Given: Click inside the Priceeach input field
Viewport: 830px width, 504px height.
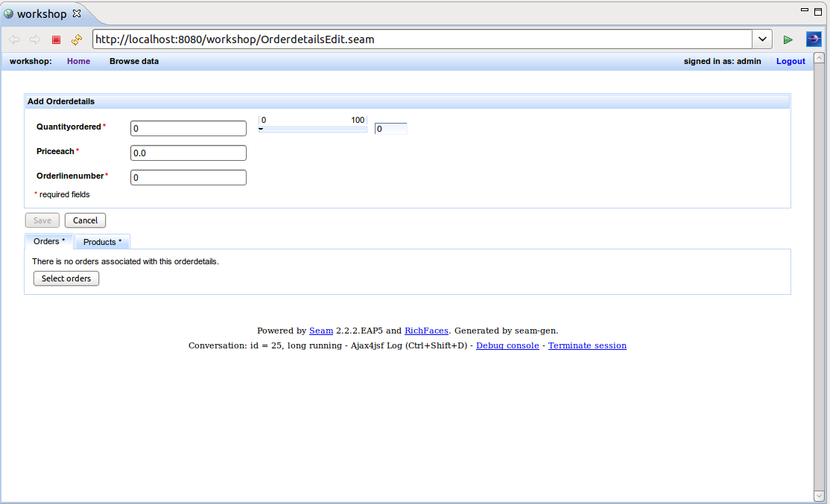Looking at the screenshot, I should coord(188,153).
